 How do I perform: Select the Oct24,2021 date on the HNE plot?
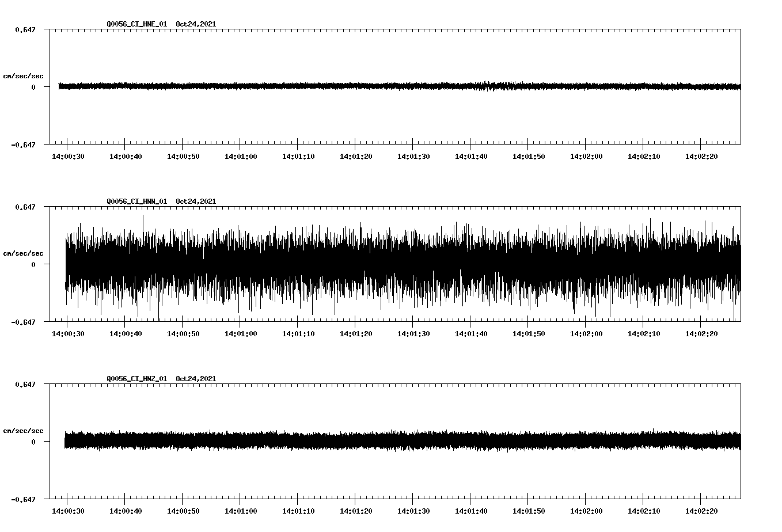click(x=196, y=24)
